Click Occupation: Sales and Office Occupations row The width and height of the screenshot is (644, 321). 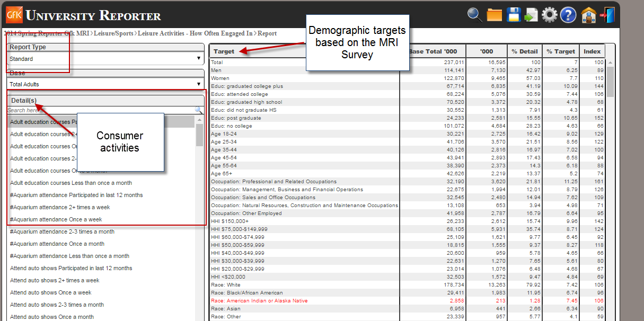click(x=407, y=197)
